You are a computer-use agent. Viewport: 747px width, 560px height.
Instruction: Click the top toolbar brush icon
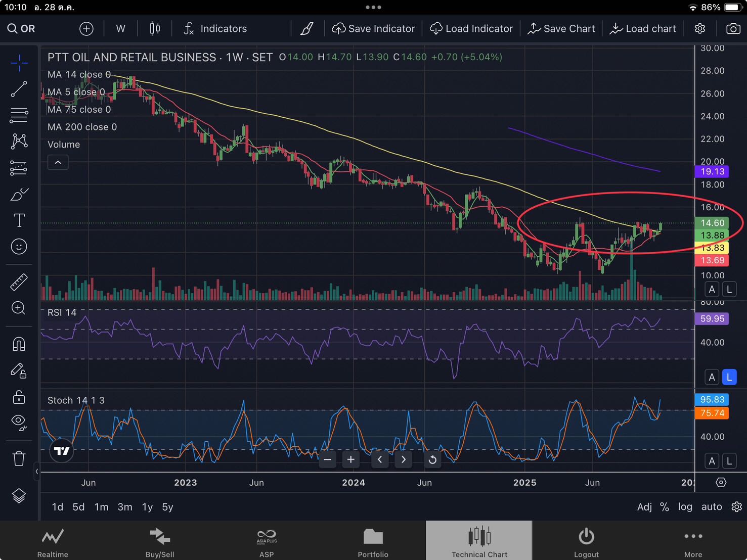point(307,29)
